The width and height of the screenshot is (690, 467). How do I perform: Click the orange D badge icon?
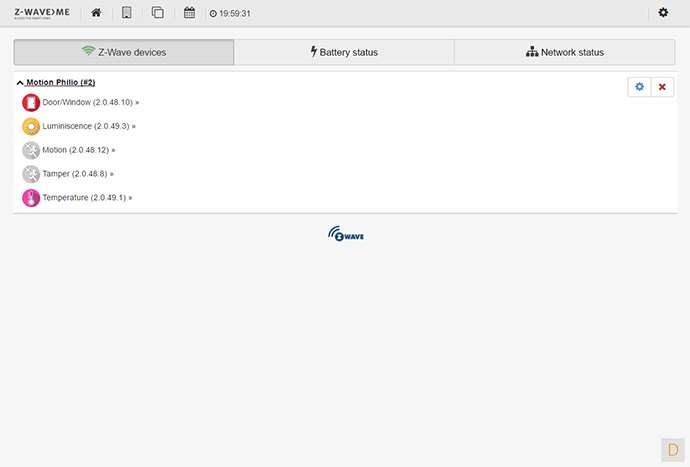(673, 450)
